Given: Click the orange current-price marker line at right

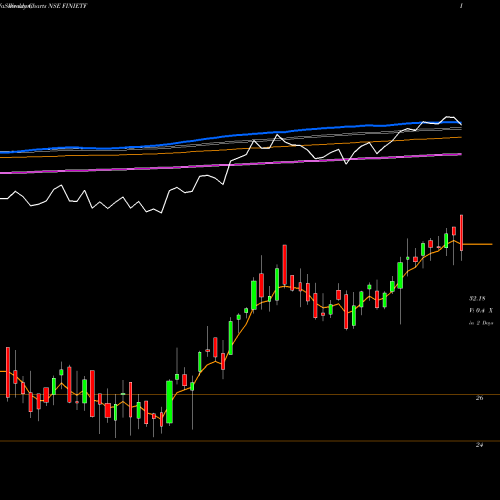Looking at the screenshot, I should point(478,244).
